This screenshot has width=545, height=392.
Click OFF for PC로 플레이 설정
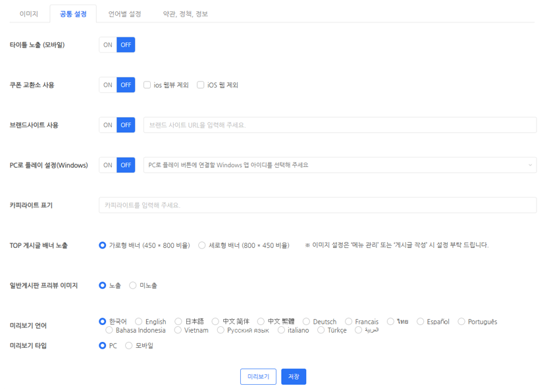click(x=126, y=165)
